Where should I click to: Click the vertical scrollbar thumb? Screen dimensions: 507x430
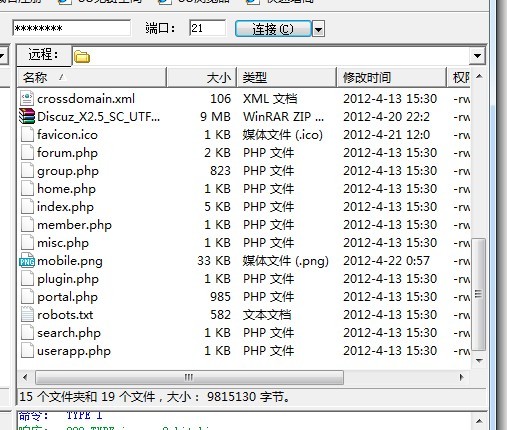coord(479,294)
